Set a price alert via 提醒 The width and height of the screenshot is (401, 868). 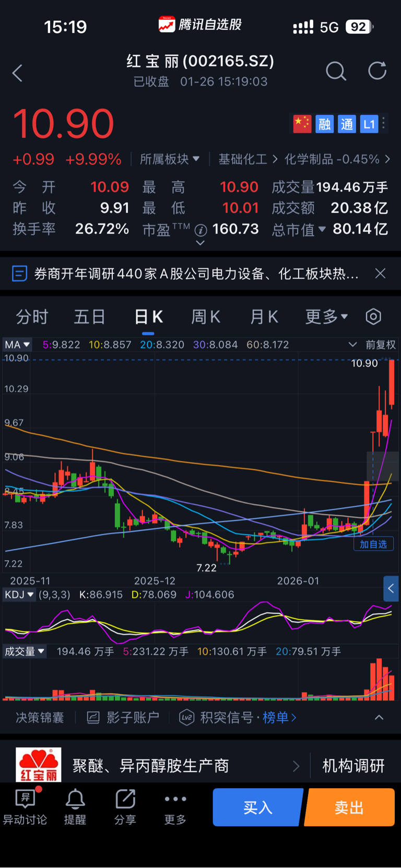coord(75,807)
